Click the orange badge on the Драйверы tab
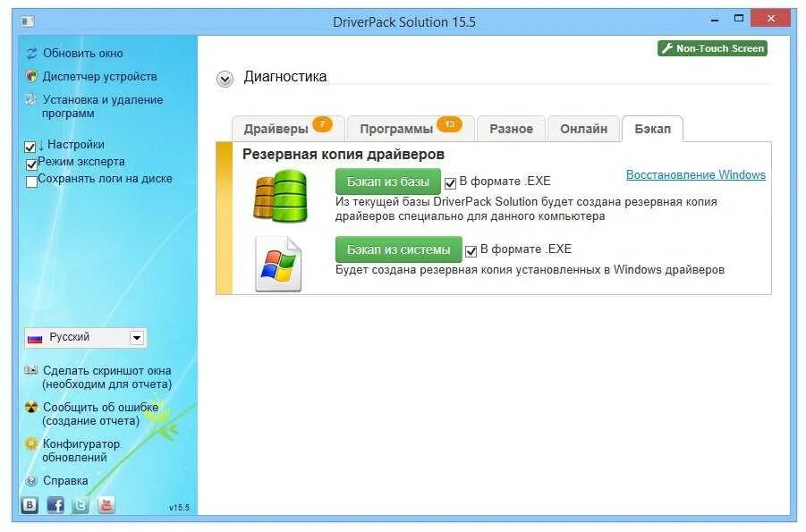The image size is (806, 532). click(322, 124)
